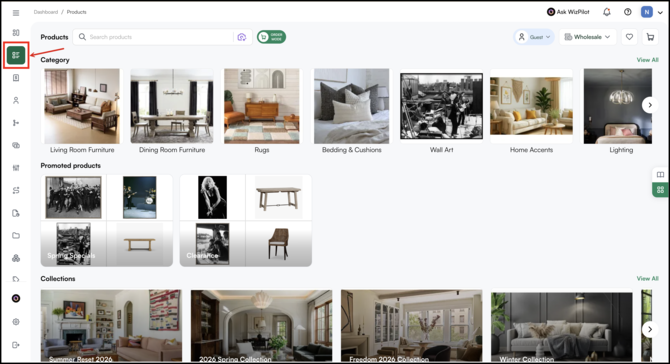This screenshot has height=364, width=670.
Task: Click View All for Category
Action: 647,60
